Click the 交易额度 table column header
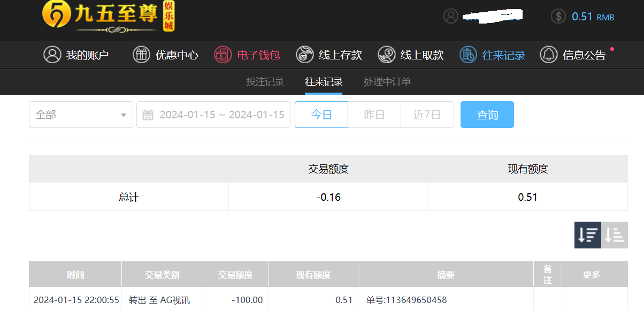Image resolution: width=644 pixels, height=310 pixels. pyautogui.click(x=236, y=275)
